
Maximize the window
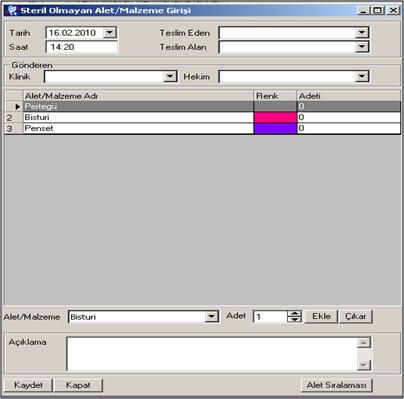pyautogui.click(x=378, y=10)
